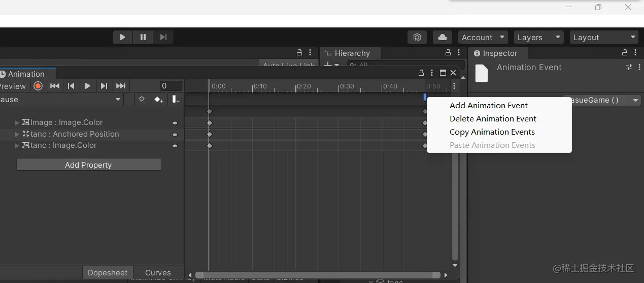
Task: Go to the first keyframe of the clip
Action: (54, 86)
